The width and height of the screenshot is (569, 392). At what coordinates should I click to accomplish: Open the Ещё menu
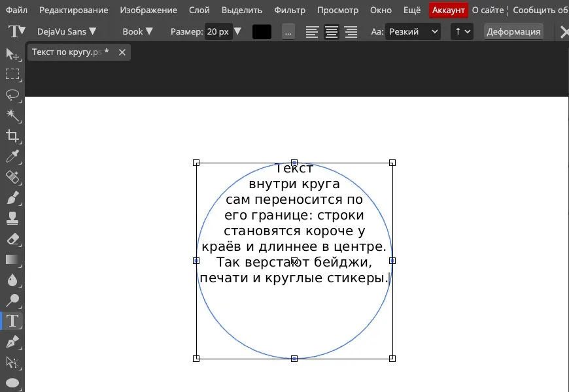click(412, 10)
